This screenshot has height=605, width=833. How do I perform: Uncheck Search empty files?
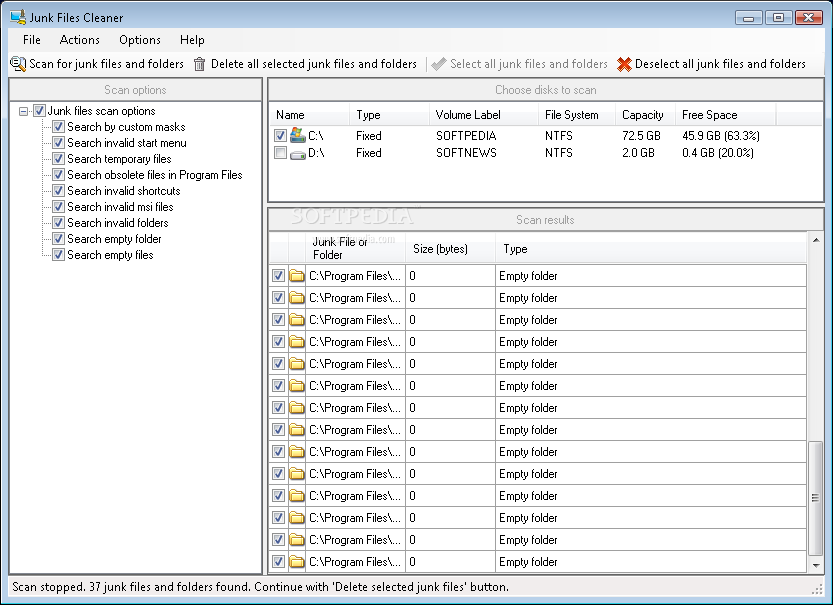coord(58,255)
